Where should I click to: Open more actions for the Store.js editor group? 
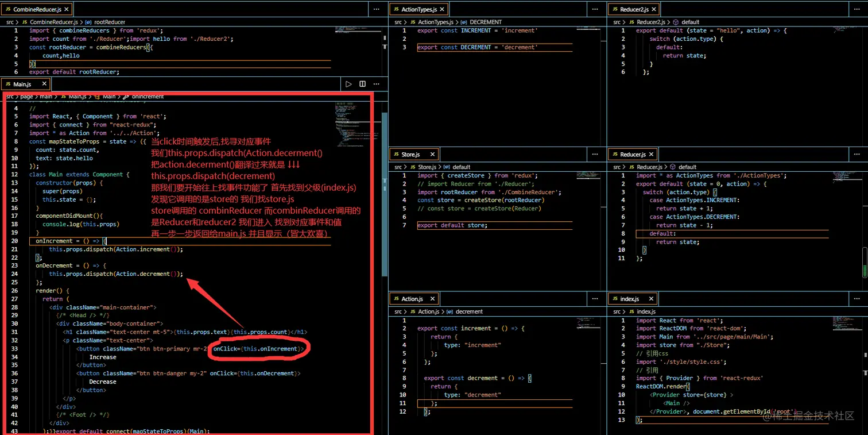[x=595, y=154]
